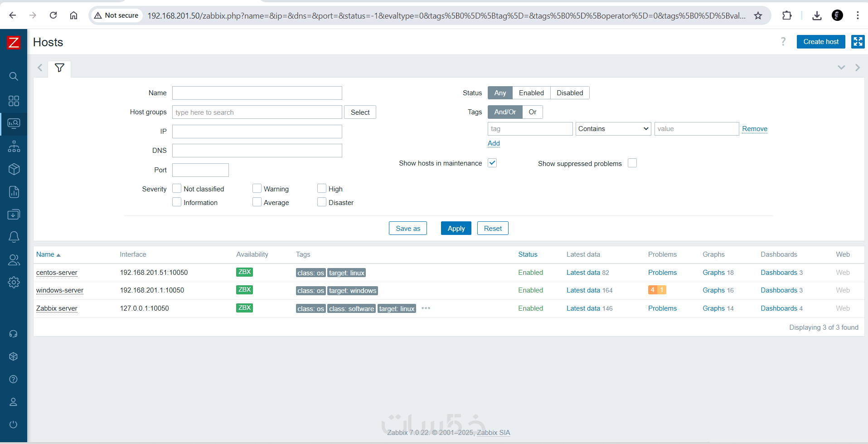The image size is (868, 444).
Task: Set Status filter to Enabled
Action: click(531, 93)
